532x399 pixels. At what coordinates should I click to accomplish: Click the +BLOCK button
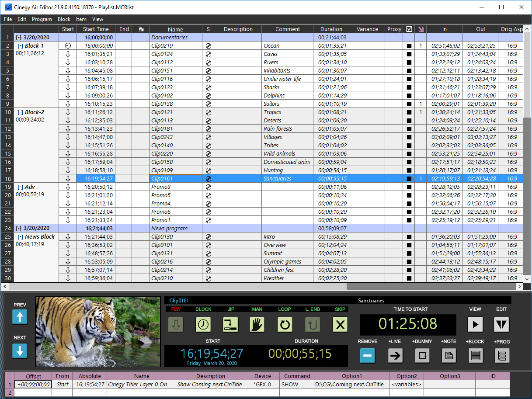point(476,356)
